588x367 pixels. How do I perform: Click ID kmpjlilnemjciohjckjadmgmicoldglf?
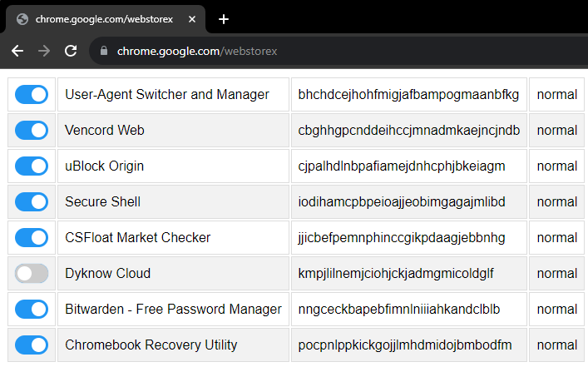coord(396,273)
